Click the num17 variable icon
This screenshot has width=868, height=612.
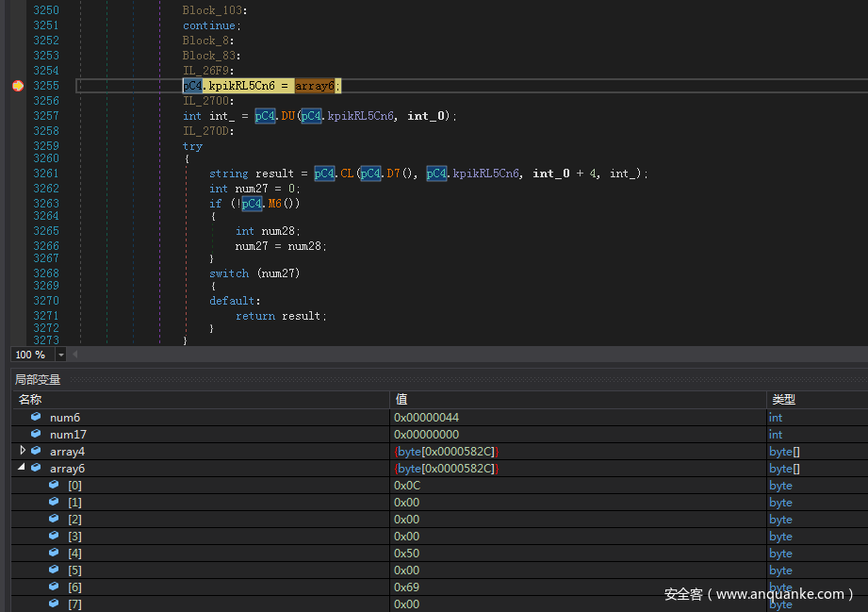(x=36, y=434)
